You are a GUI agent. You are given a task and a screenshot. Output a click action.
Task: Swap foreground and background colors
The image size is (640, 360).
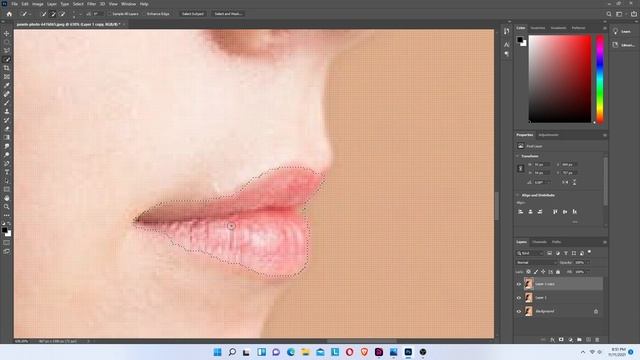(9, 224)
